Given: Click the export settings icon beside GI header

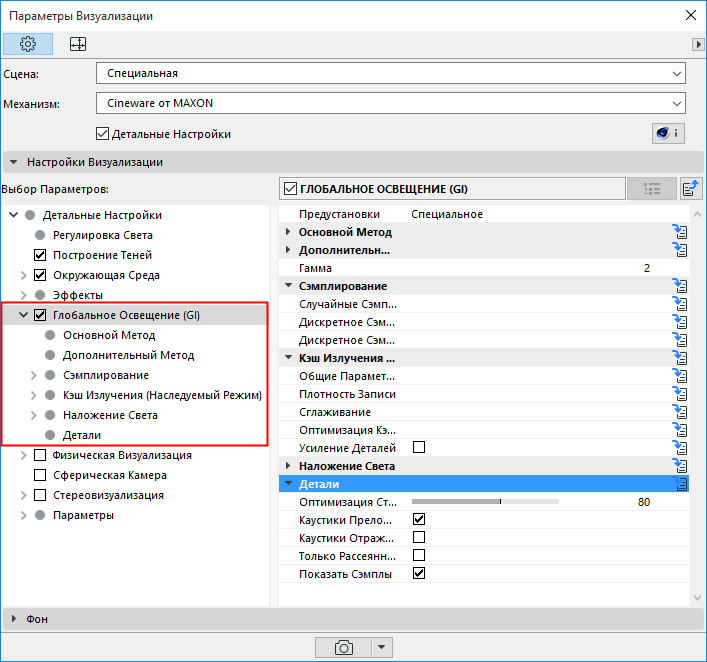Looking at the screenshot, I should click(x=690, y=188).
